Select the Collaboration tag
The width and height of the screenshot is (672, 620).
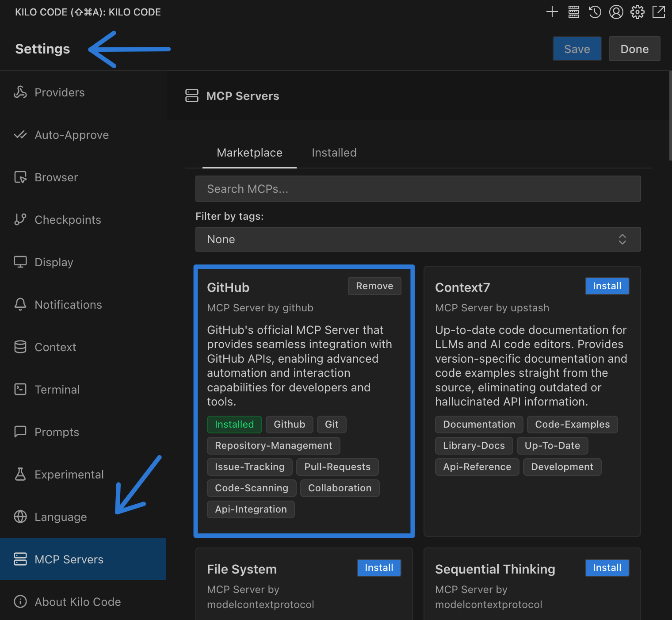pos(340,488)
